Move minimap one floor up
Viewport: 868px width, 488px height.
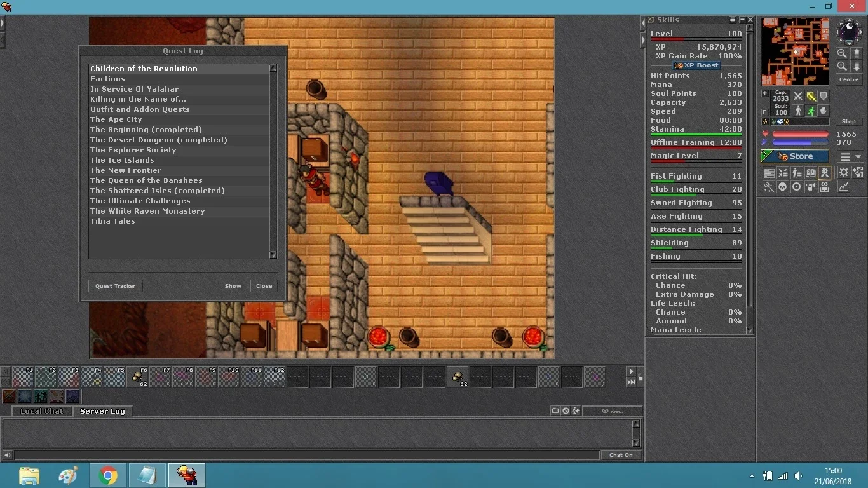click(856, 53)
